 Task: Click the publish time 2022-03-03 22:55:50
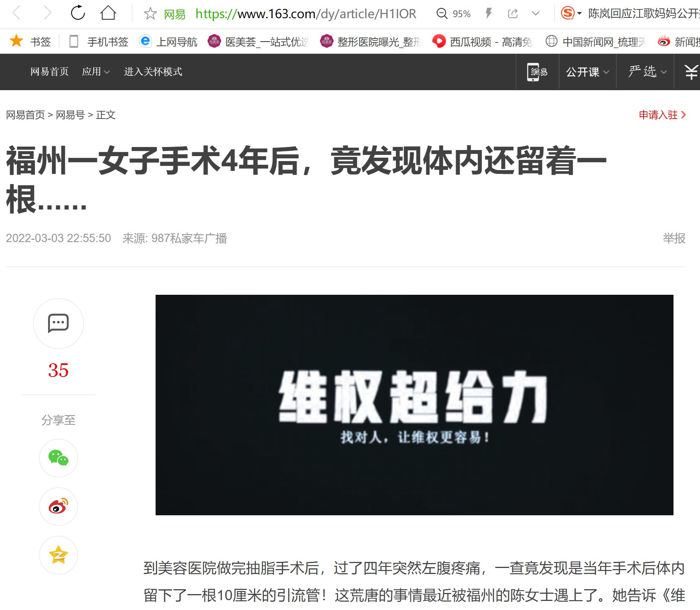coord(58,238)
